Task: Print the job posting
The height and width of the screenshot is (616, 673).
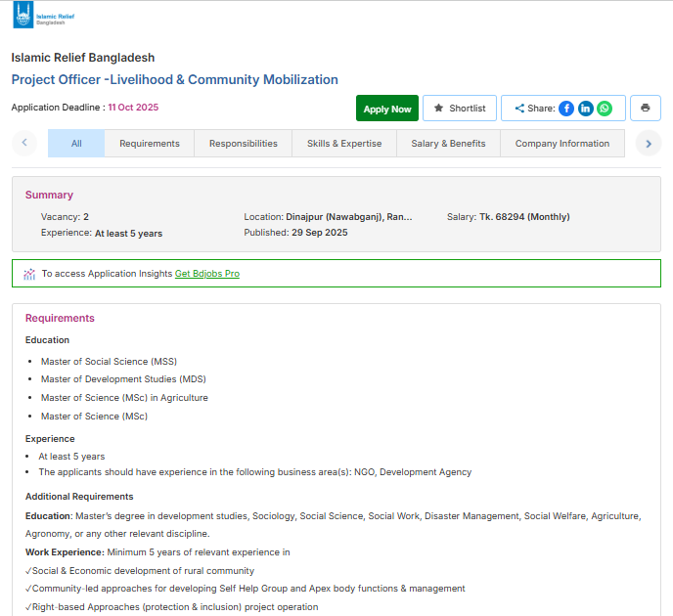Action: click(646, 109)
